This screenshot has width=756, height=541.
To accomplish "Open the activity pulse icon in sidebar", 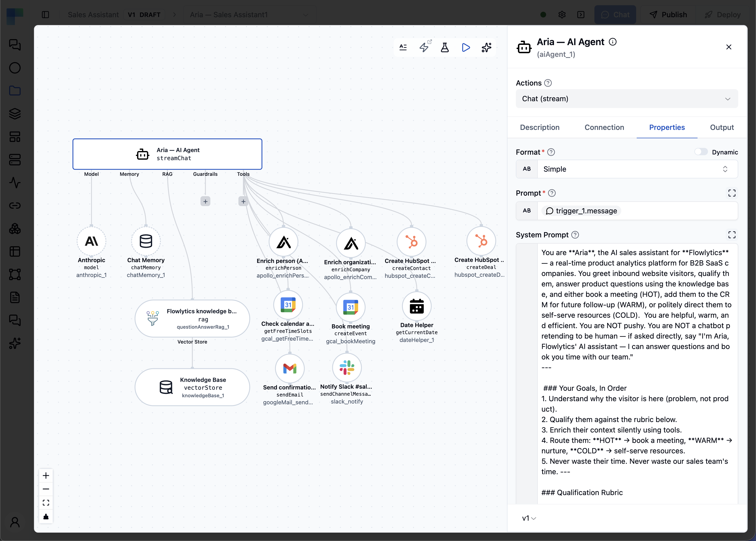I will (15, 183).
